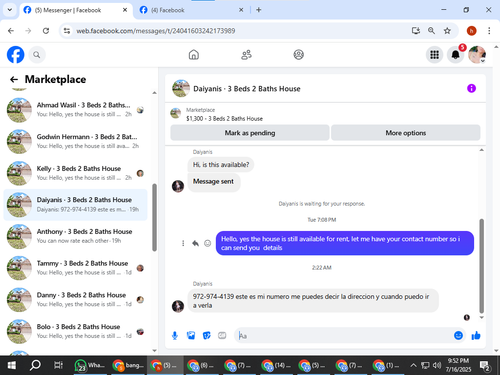Go to Facebook Home icon
This screenshot has height=375, width=500.
tap(194, 55)
